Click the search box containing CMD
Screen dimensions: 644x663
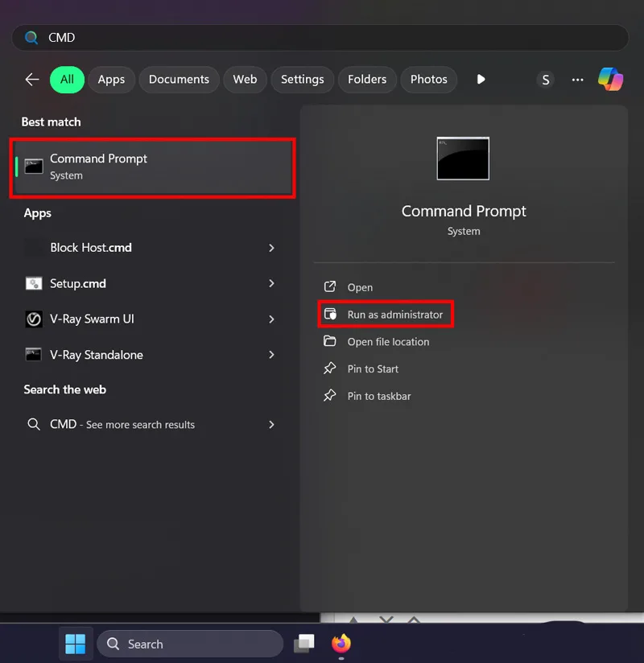pyautogui.click(x=320, y=38)
